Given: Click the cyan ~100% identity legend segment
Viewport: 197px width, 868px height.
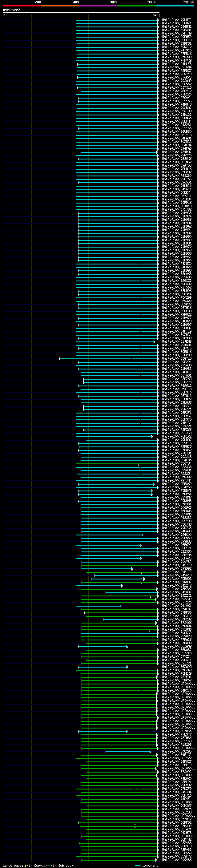Looking at the screenshot, I should 175,6.
